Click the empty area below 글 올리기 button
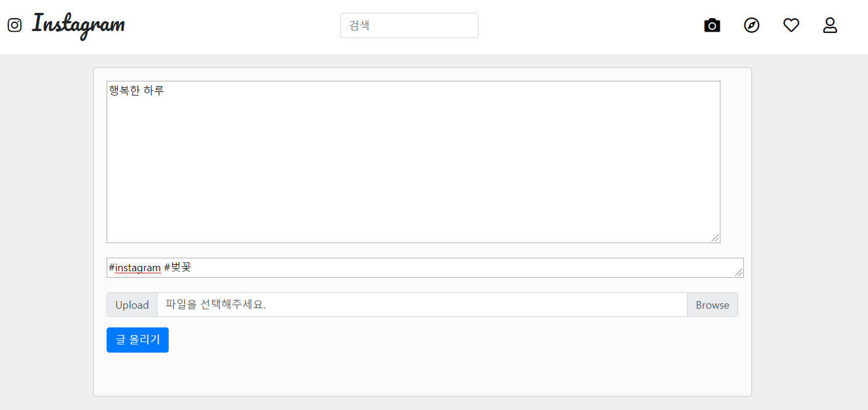 tap(422, 375)
